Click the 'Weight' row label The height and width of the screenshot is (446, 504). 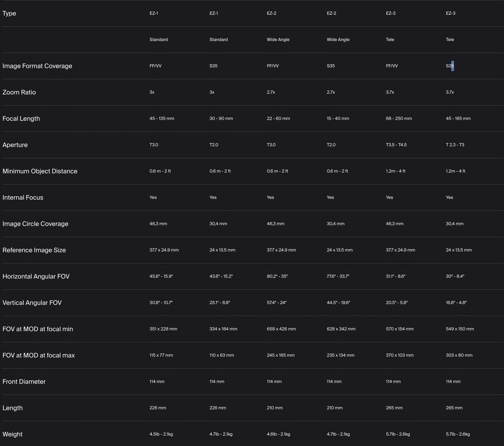(13, 434)
